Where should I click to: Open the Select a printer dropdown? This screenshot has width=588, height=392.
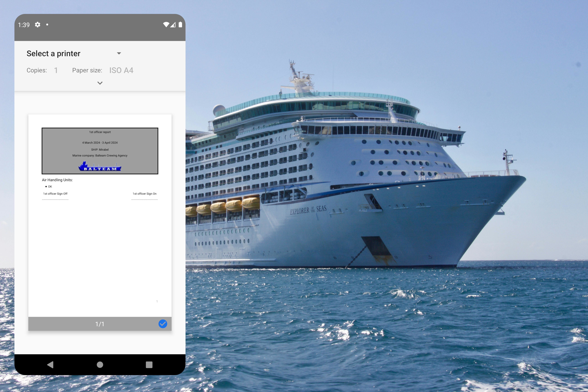click(x=74, y=54)
